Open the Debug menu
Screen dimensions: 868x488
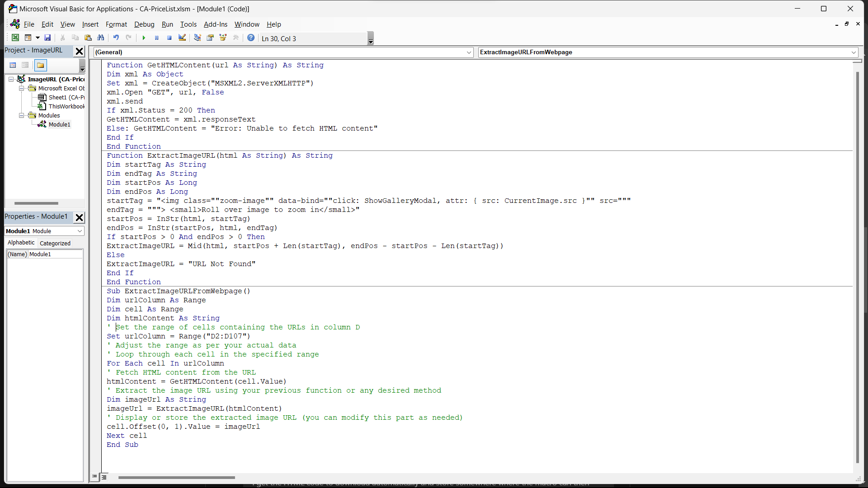point(144,24)
